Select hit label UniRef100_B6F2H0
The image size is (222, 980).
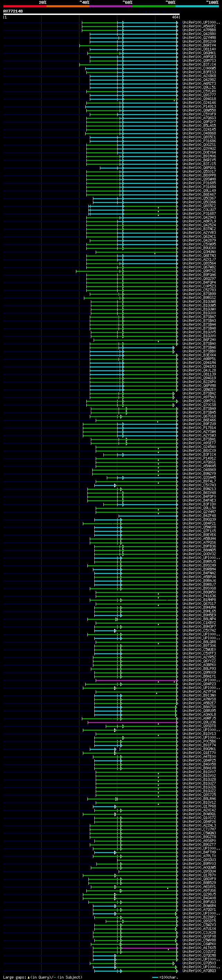coord(199,340)
